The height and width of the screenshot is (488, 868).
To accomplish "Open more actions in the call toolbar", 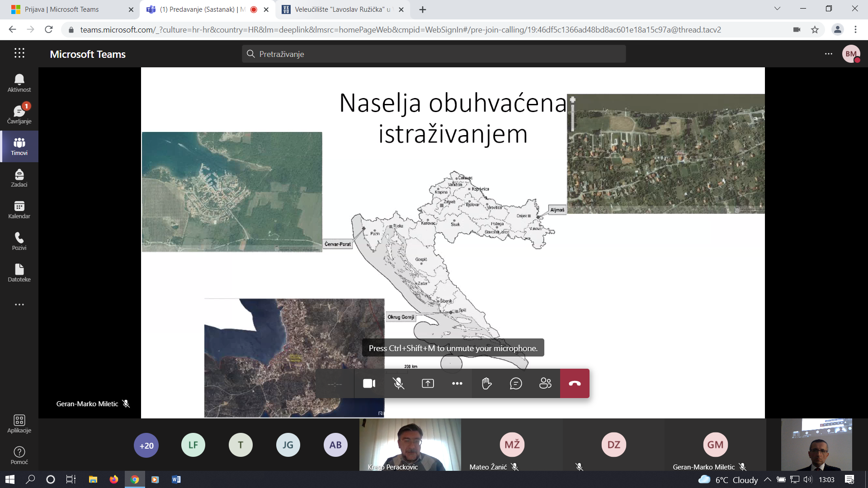I will 457,384.
